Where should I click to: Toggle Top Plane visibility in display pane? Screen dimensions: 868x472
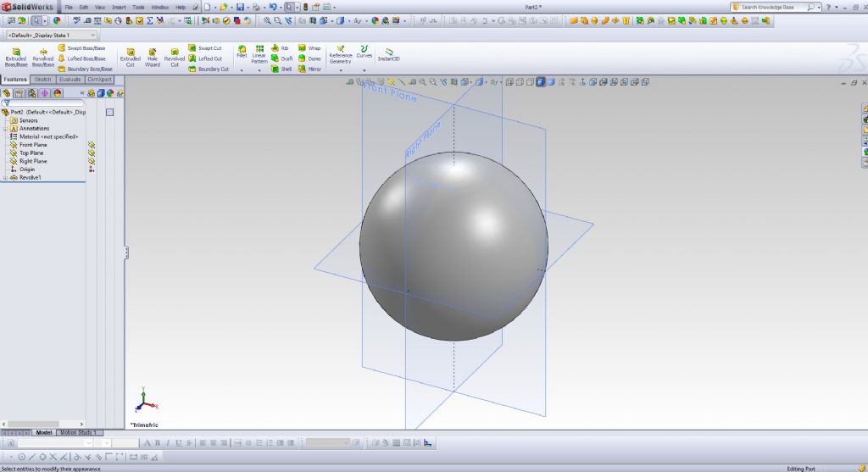[x=92, y=153]
